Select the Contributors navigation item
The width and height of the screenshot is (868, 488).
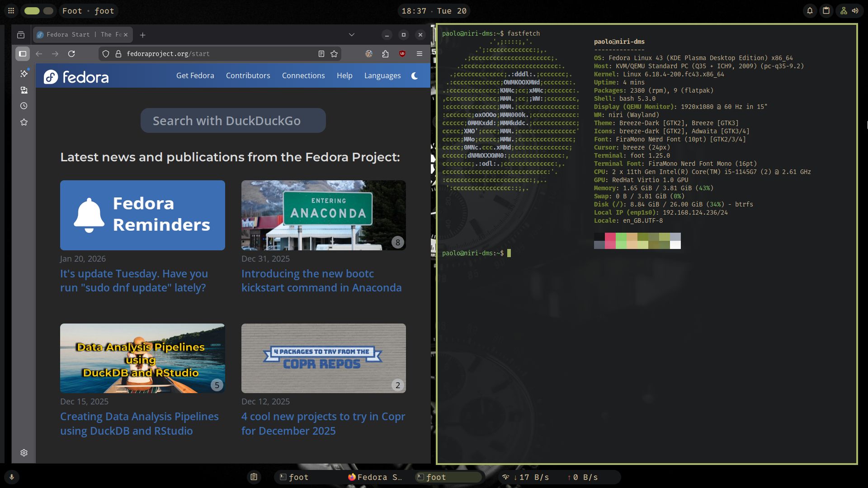pyautogui.click(x=248, y=76)
